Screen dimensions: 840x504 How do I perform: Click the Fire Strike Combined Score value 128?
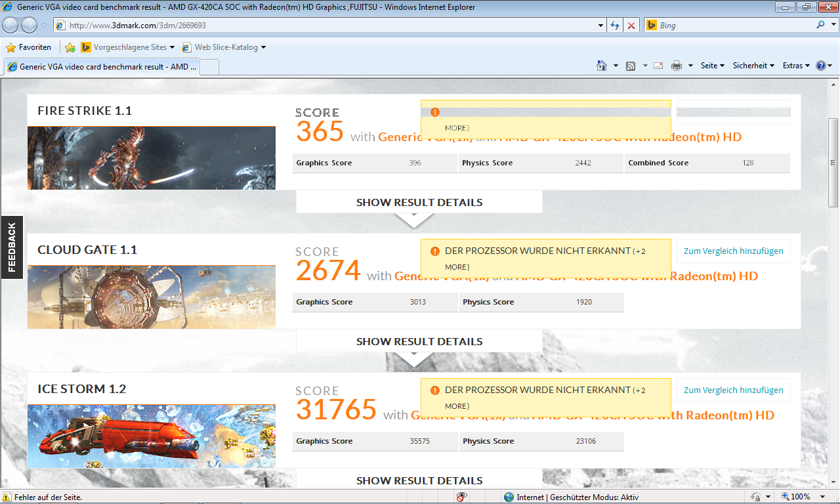coord(747,163)
